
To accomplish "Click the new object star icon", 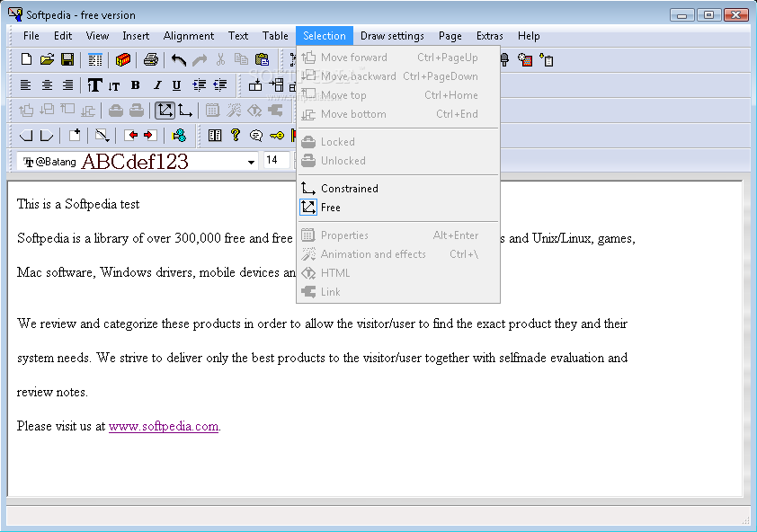I will coord(525,60).
